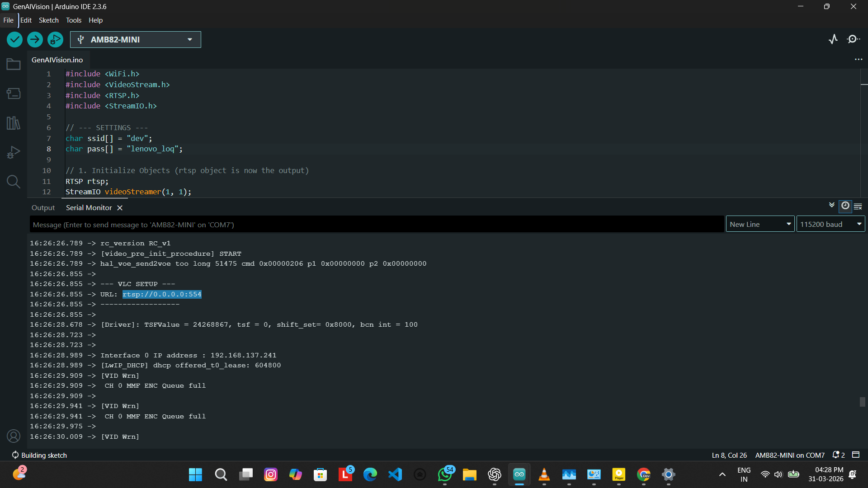The width and height of the screenshot is (868, 488).
Task: Open ChatGPT app from the taskbar
Action: pos(495,474)
